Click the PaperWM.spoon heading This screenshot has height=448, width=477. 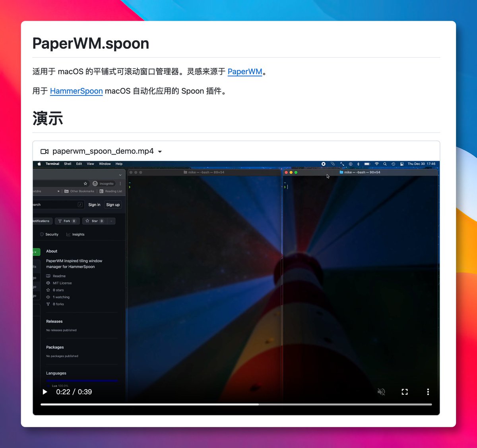pos(91,43)
